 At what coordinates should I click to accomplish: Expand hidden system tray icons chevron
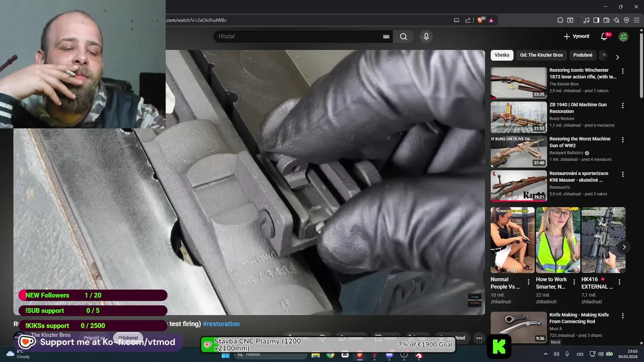tap(546, 354)
